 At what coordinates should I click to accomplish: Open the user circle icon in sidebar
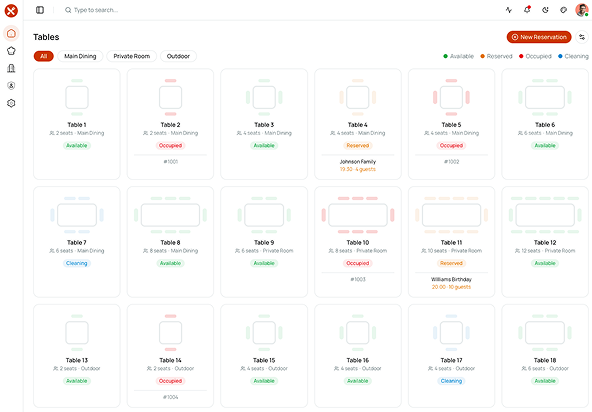[x=11, y=86]
